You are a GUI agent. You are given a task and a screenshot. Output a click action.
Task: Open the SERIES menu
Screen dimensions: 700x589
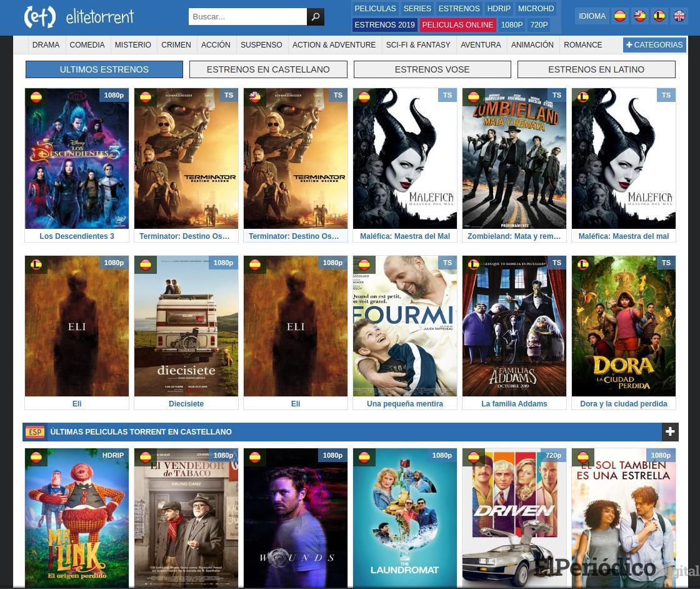click(417, 9)
